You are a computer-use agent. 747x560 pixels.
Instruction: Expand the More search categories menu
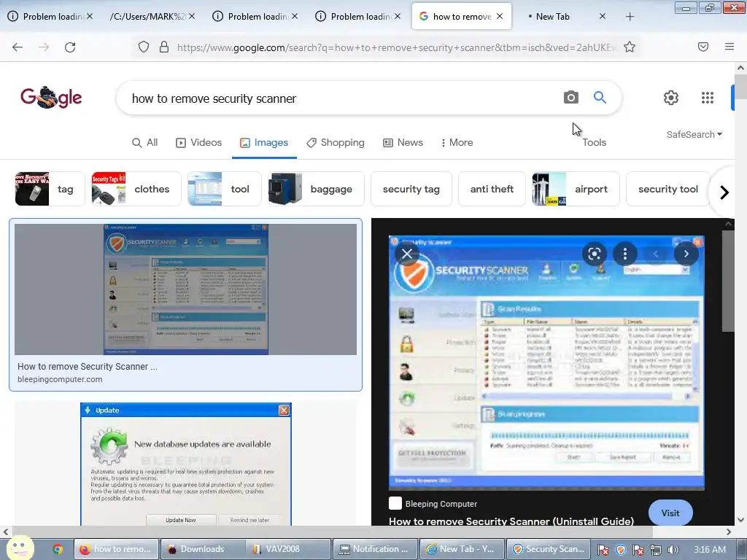[x=457, y=142]
